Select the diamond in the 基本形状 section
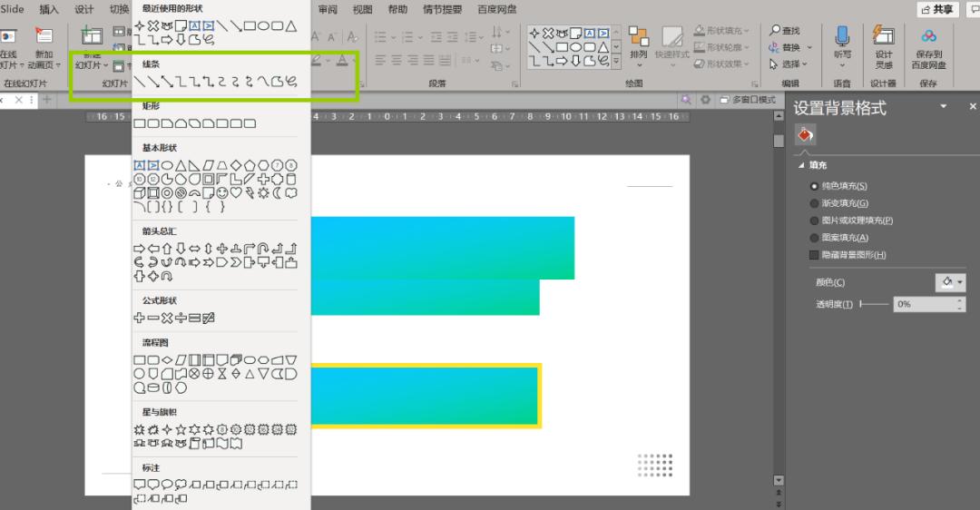This screenshot has width=980, height=510. point(236,166)
